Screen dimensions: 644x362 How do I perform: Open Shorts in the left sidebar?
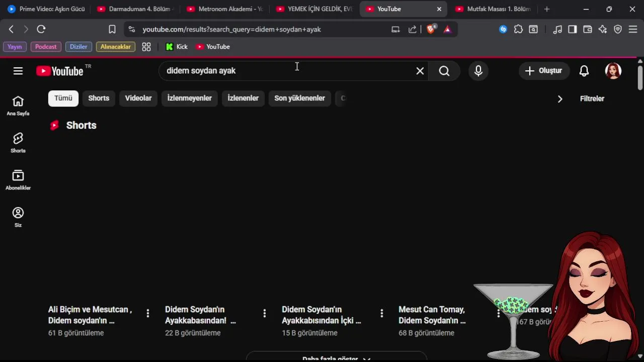pyautogui.click(x=18, y=143)
